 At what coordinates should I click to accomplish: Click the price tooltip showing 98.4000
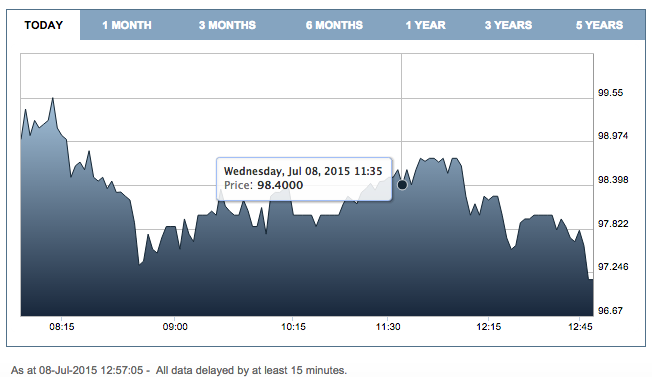[x=304, y=179]
